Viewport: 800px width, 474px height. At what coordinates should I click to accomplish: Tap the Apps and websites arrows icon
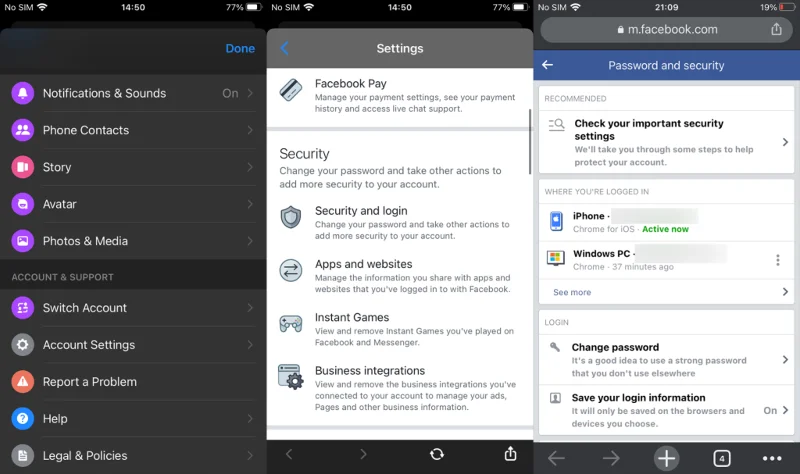click(x=291, y=270)
